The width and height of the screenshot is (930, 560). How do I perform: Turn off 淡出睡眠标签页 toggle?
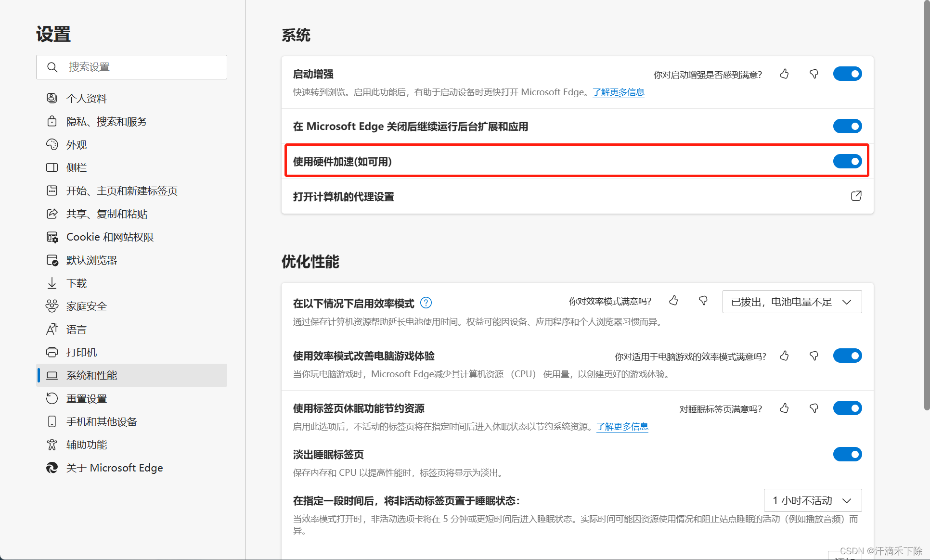point(847,454)
